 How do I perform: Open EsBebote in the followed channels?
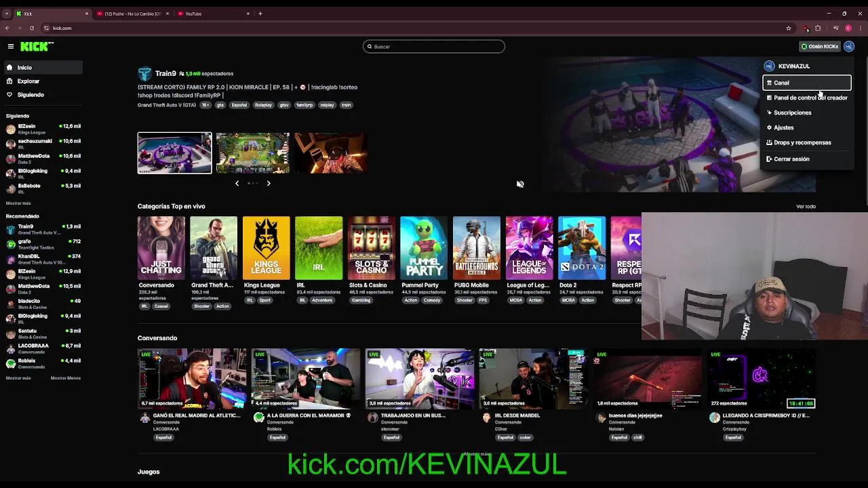42,188
